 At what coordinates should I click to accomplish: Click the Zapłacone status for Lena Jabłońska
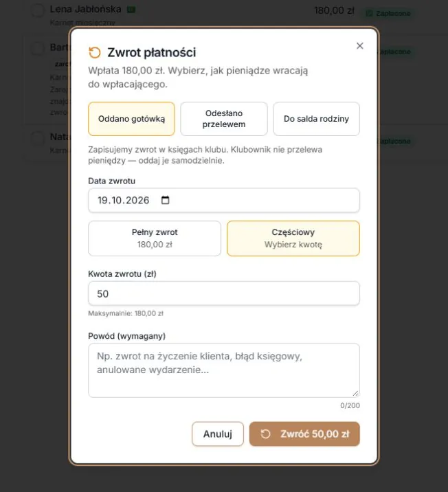(388, 14)
